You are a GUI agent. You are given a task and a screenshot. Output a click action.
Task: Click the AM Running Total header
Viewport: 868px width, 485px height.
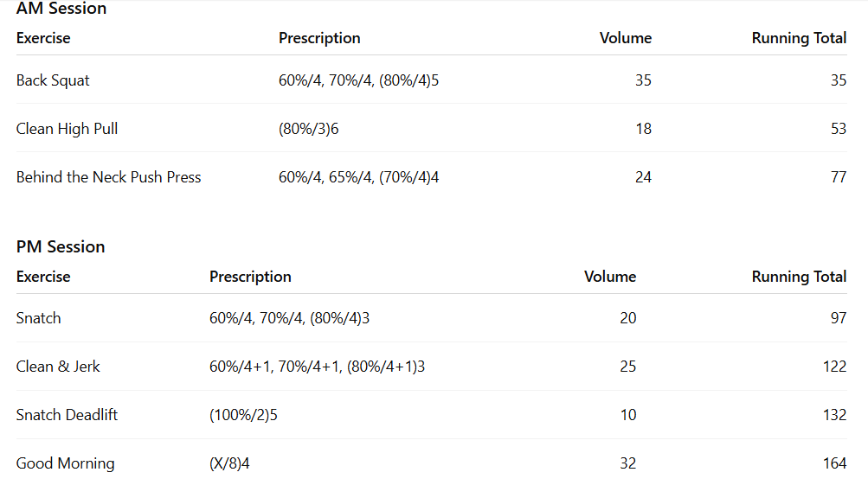[x=799, y=38]
